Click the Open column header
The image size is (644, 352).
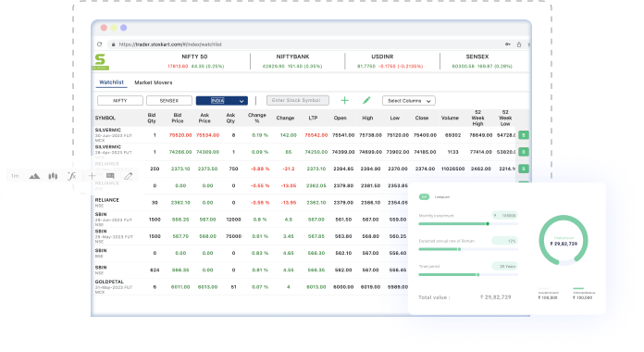pos(341,118)
